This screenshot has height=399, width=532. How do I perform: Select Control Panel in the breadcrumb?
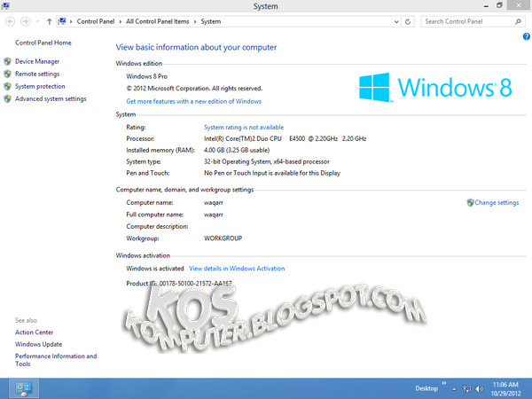[x=96, y=21]
